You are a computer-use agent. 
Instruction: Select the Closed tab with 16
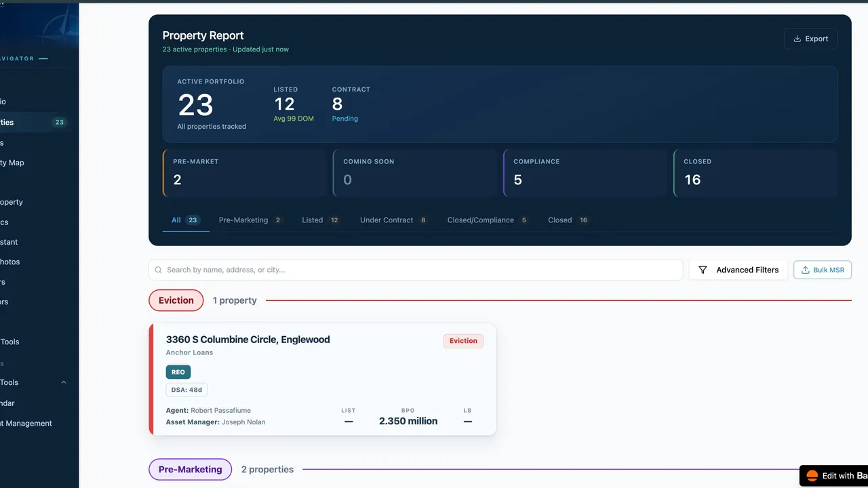570,220
